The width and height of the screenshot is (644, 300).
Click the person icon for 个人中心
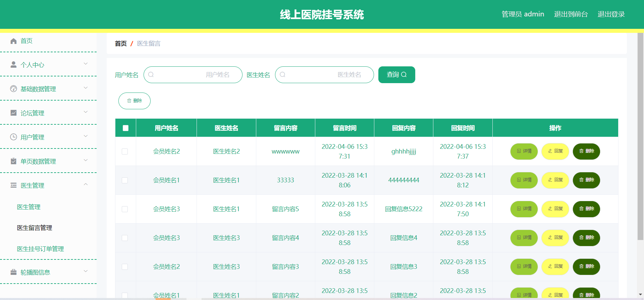(x=13, y=65)
